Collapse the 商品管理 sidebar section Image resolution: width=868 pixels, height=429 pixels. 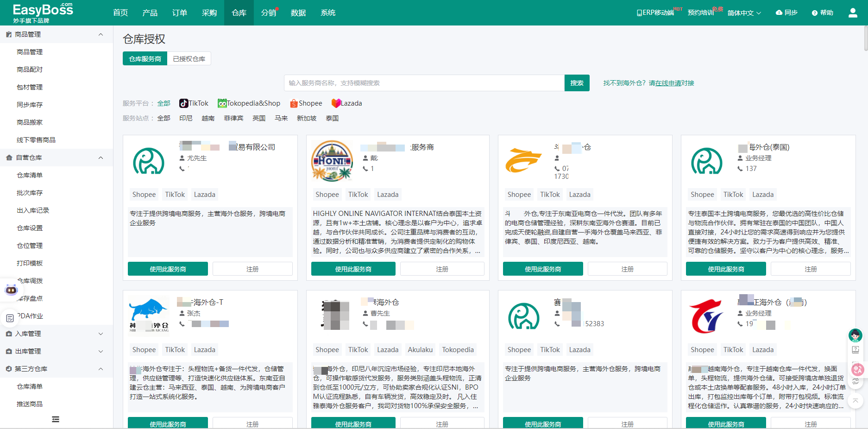tap(101, 35)
